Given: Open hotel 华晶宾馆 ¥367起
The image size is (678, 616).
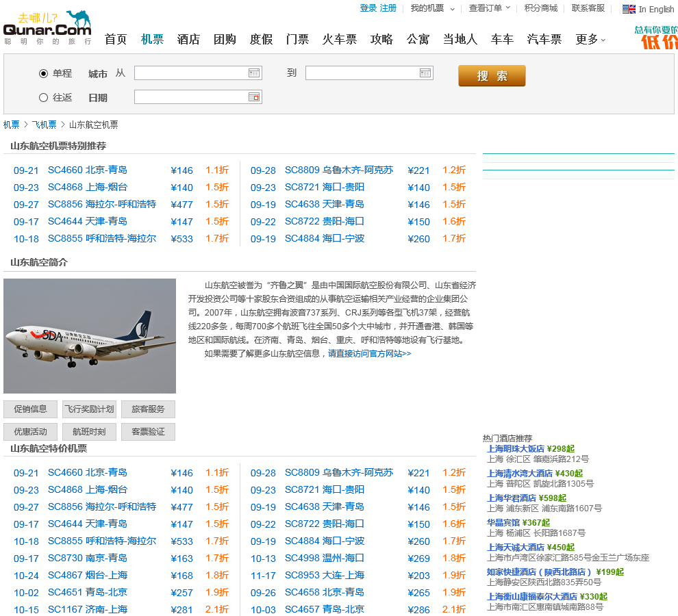Looking at the screenshot, I should (x=518, y=523).
